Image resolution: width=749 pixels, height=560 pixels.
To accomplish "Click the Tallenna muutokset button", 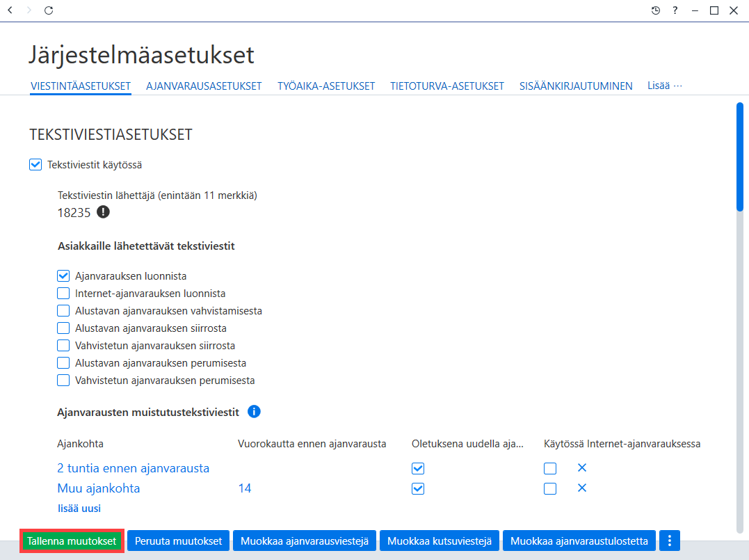I will 72,541.
